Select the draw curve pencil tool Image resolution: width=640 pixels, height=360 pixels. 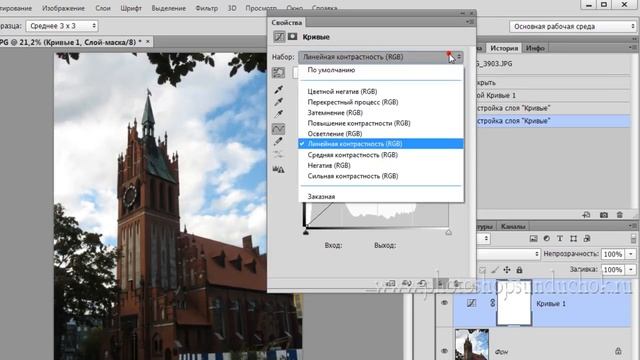click(278, 142)
